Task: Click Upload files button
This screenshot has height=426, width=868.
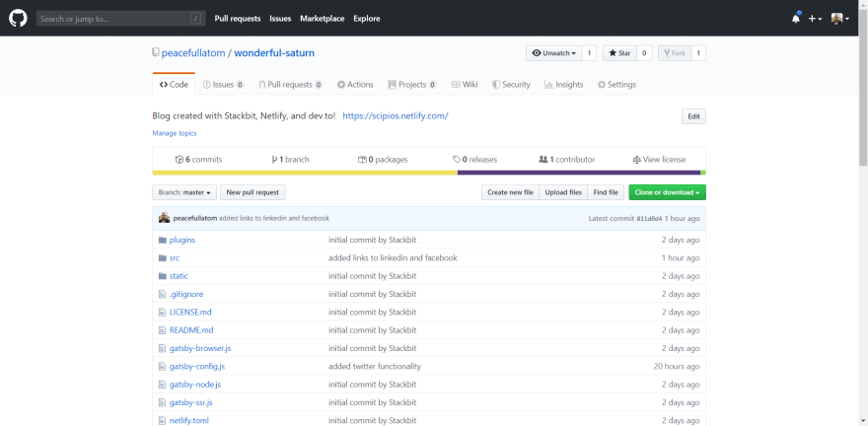Action: pos(563,192)
